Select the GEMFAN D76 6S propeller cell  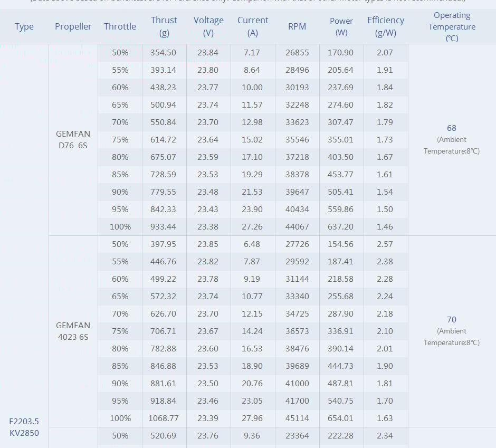click(73, 140)
